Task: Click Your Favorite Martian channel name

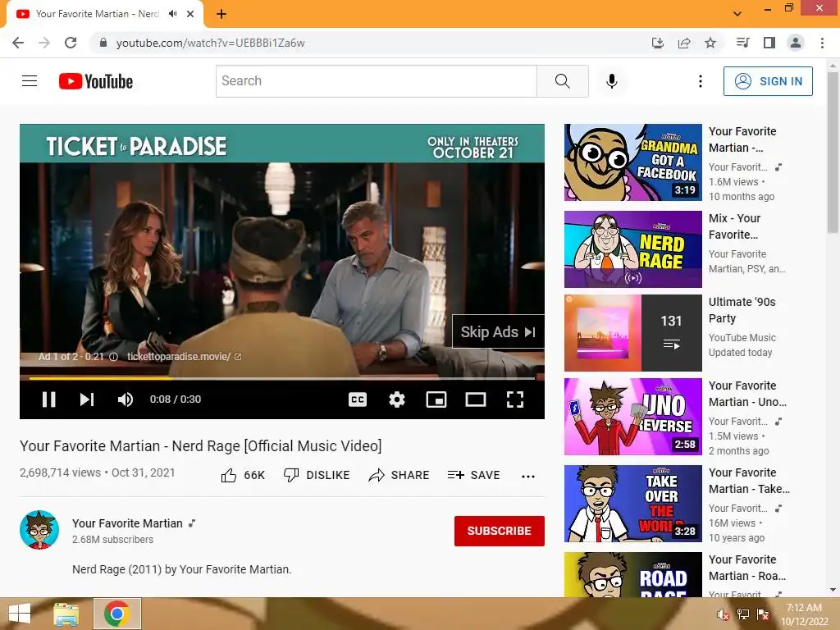Action: tap(127, 523)
